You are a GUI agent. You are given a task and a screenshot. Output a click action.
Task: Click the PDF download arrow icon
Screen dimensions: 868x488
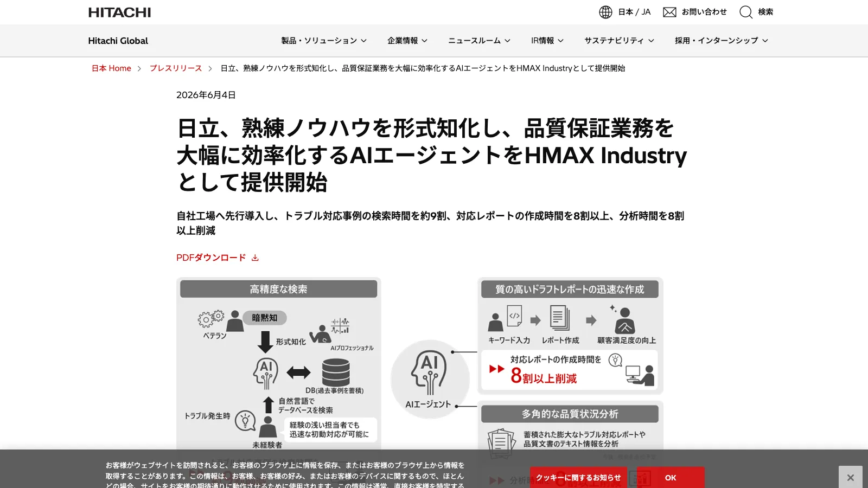pos(255,258)
